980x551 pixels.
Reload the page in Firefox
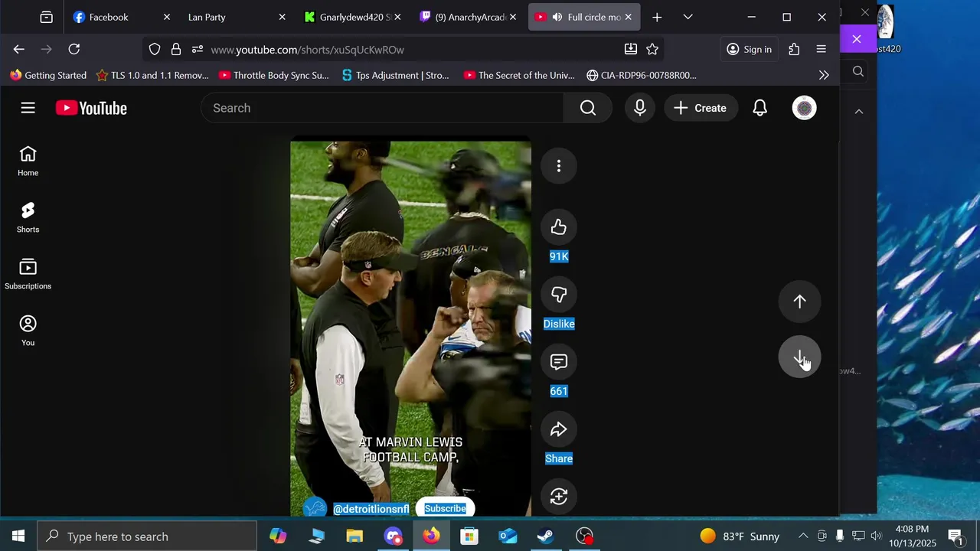coord(74,49)
